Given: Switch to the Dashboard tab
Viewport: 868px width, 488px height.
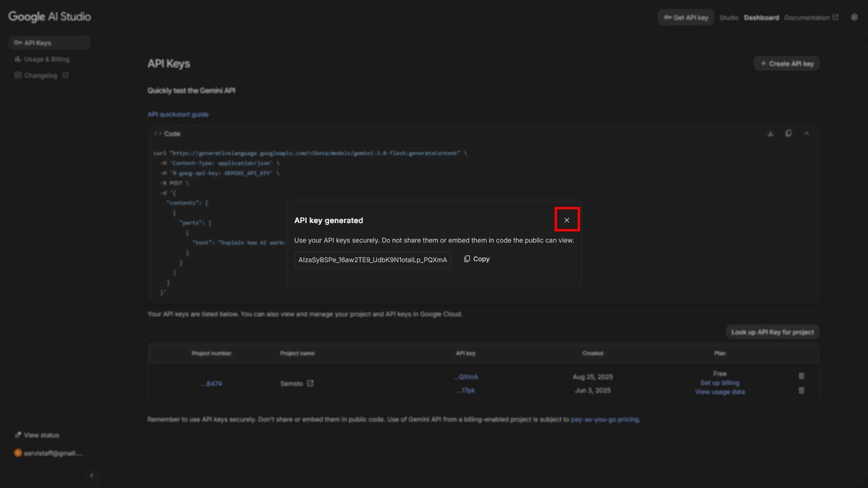Looking at the screenshot, I should pyautogui.click(x=761, y=18).
